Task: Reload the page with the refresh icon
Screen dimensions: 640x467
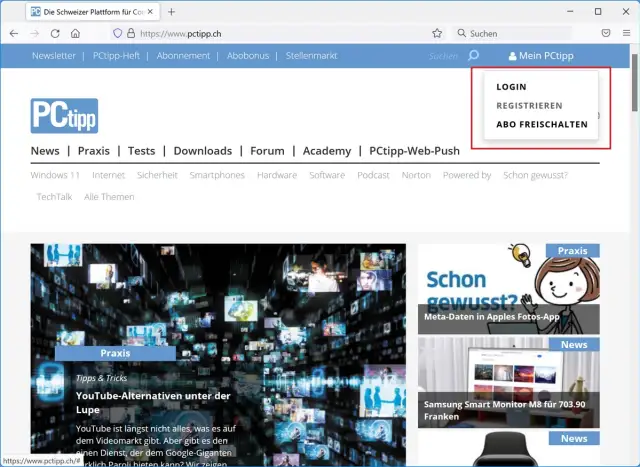Action: click(x=55, y=33)
